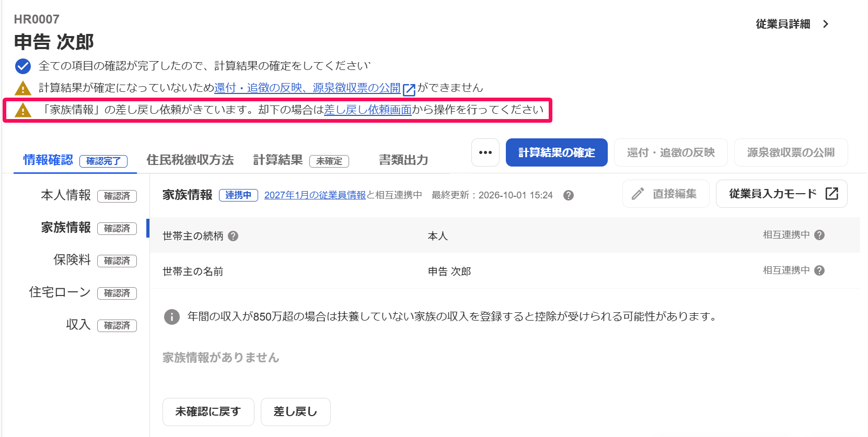Click the help icon beside 世帯主の続柄 label
The height and width of the screenshot is (437, 868).
[234, 236]
